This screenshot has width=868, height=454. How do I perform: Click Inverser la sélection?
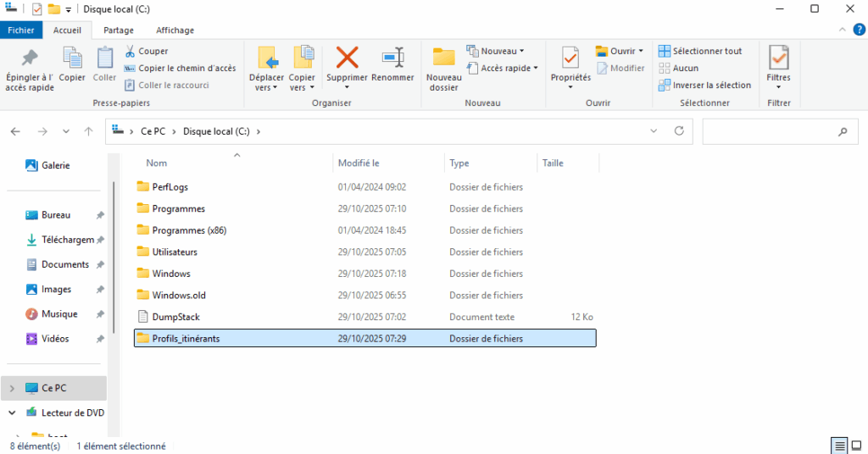tap(705, 85)
